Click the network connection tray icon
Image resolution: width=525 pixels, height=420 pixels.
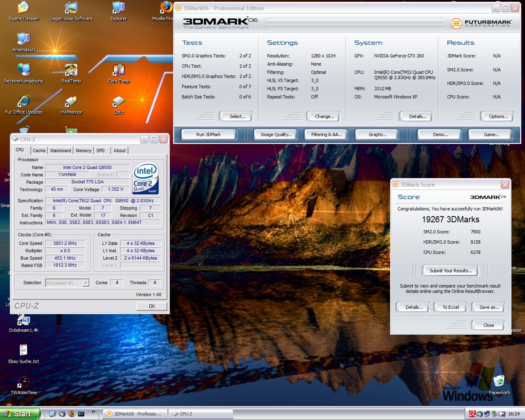(487, 414)
